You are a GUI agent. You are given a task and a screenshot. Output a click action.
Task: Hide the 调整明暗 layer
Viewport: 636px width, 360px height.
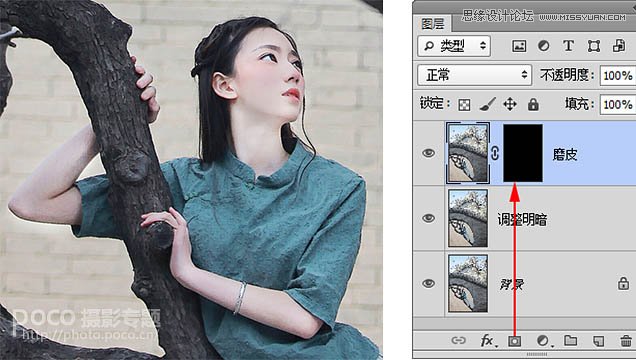pos(428,218)
